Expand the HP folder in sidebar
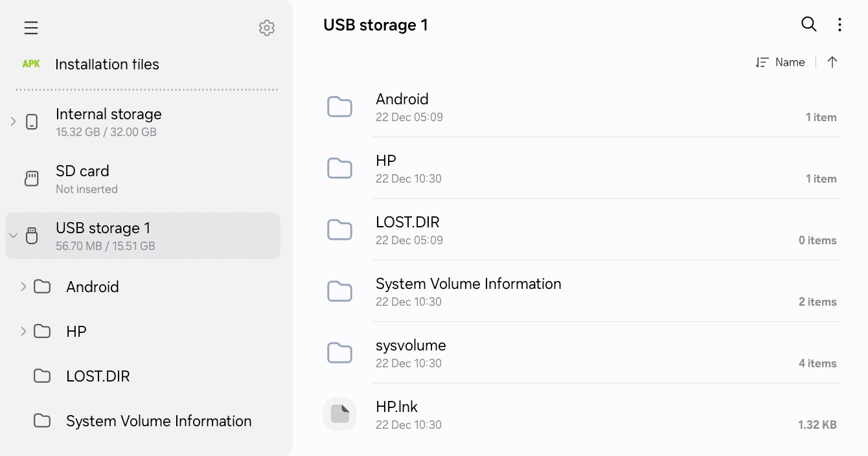 pos(23,331)
